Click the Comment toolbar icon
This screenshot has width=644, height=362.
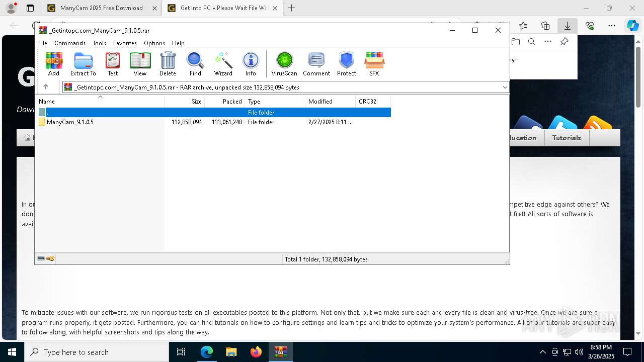316,64
